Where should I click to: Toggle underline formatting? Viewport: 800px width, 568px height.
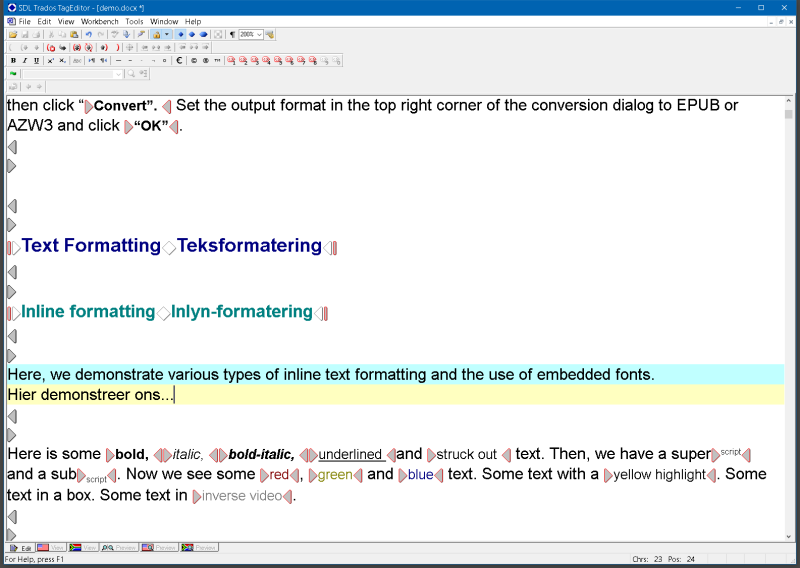coord(36,61)
